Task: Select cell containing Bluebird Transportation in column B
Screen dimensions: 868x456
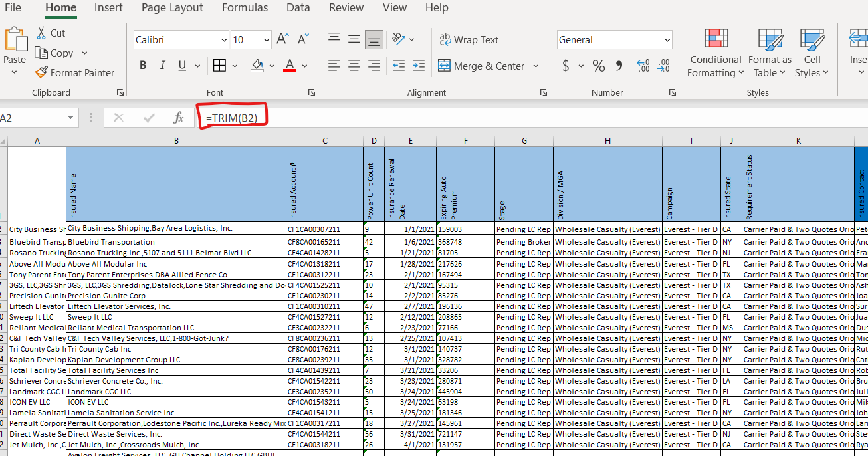Action: point(176,242)
